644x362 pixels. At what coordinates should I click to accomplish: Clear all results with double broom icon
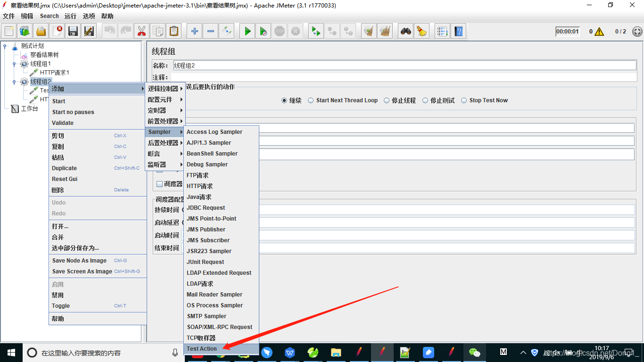click(x=385, y=31)
